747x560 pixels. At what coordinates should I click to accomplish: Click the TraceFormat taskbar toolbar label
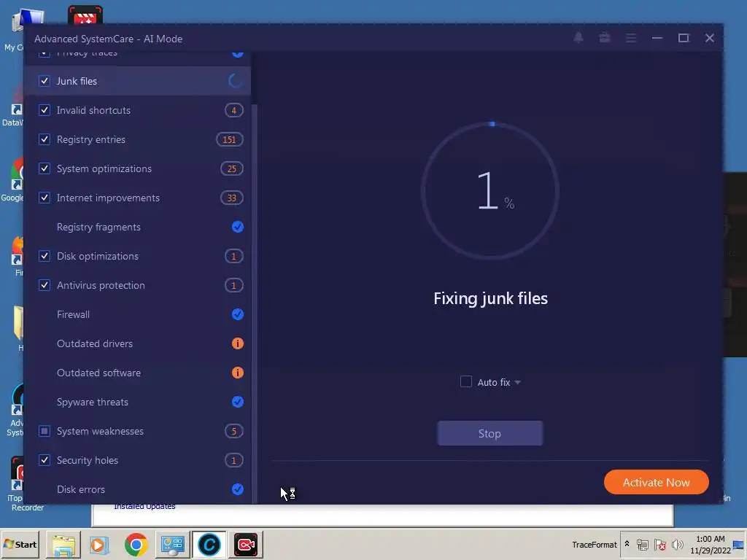pos(594,544)
